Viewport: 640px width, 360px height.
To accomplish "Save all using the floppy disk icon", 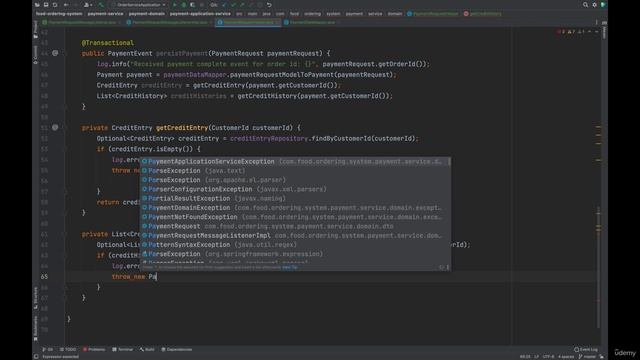I will [x=46, y=5].
